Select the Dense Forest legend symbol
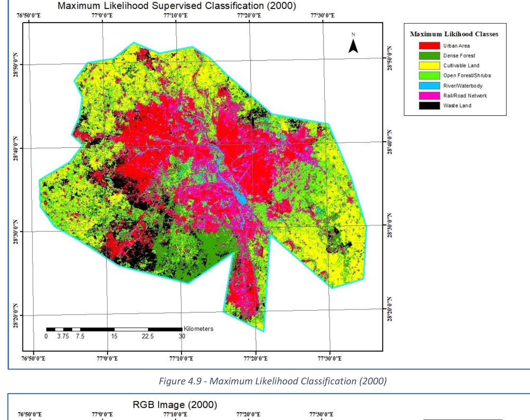This screenshot has width=530, height=420. [x=429, y=56]
